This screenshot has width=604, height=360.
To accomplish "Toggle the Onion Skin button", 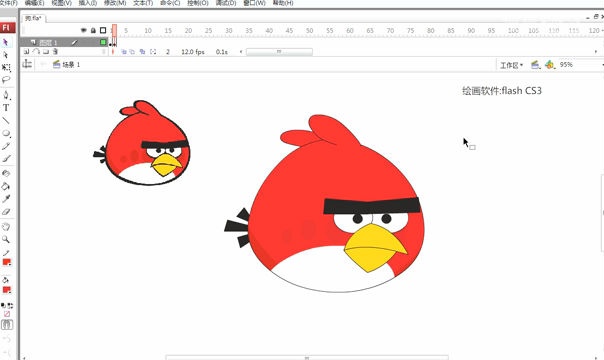I will pyautogui.click(x=124, y=52).
